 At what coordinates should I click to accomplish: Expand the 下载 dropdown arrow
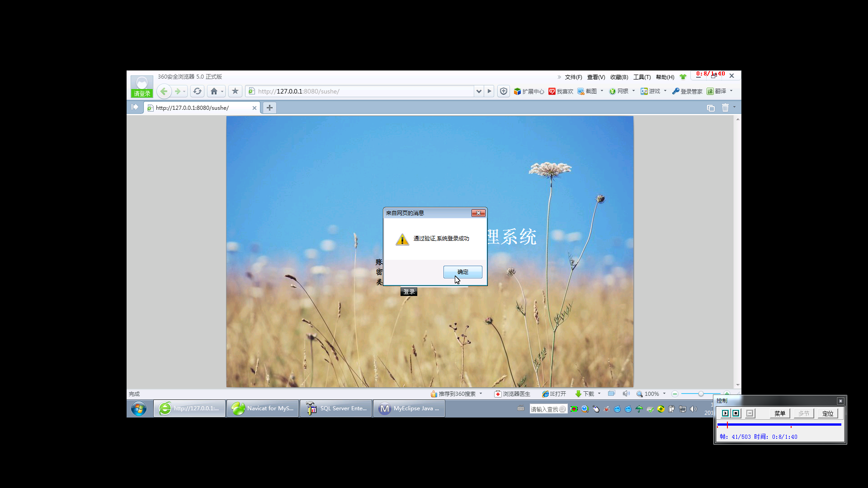pos(599,394)
